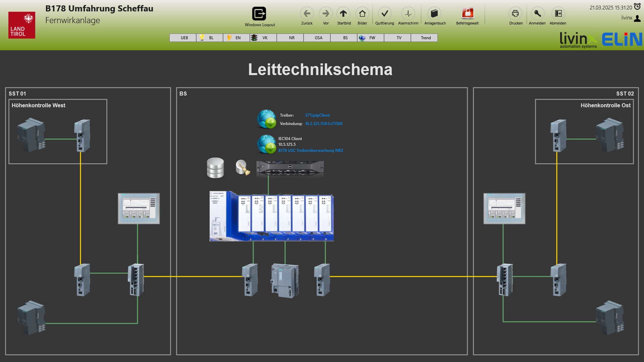This screenshot has height=362, width=644.
Task: Open the B178 USC Treiberüberwachung NRZ link
Action: [x=311, y=150]
